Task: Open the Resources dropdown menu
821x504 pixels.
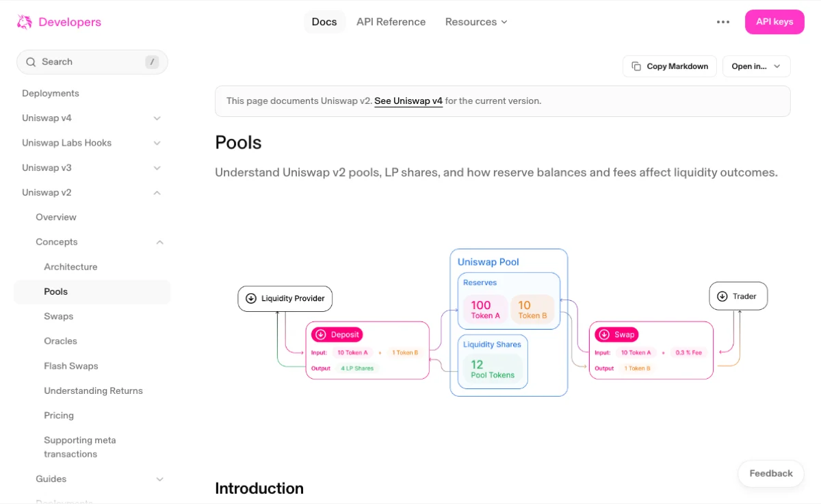Action: [476, 22]
